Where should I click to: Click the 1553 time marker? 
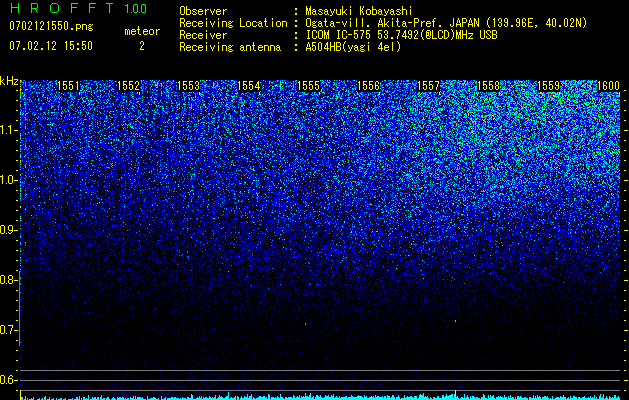(188, 86)
